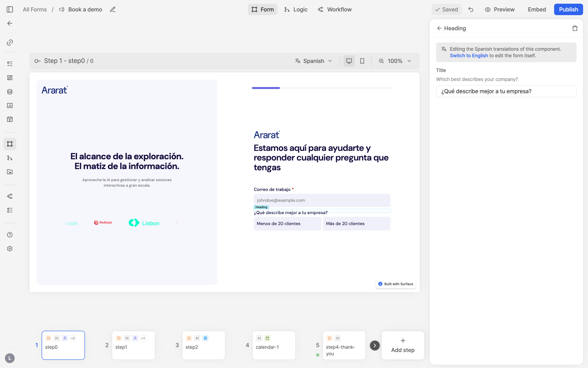Open the calendar icon in sidebar
Image resolution: width=588 pixels, height=368 pixels.
(x=10, y=119)
